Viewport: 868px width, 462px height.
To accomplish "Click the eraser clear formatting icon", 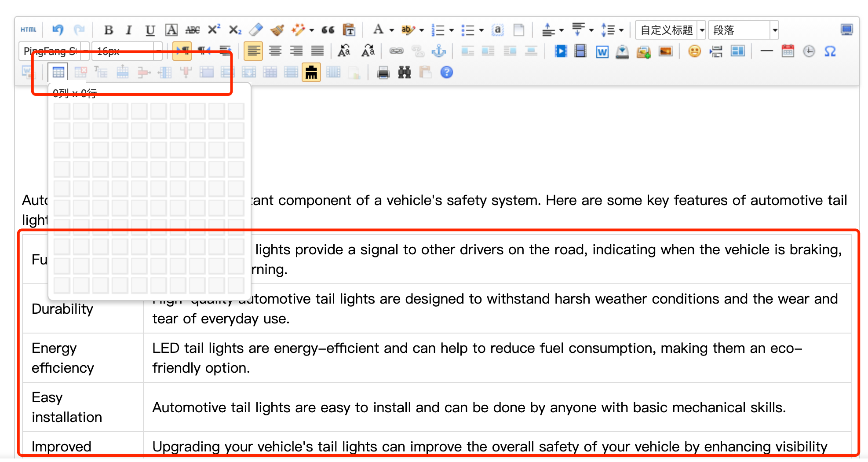I will pos(255,30).
